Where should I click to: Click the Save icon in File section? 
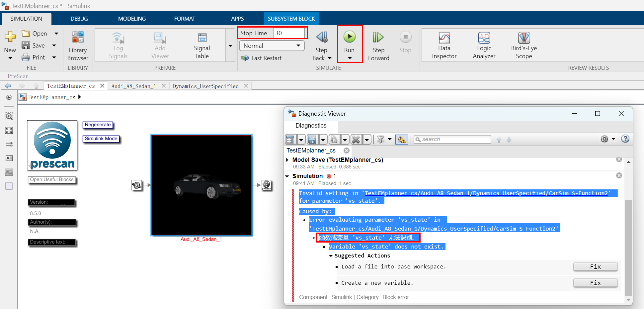[x=26, y=45]
